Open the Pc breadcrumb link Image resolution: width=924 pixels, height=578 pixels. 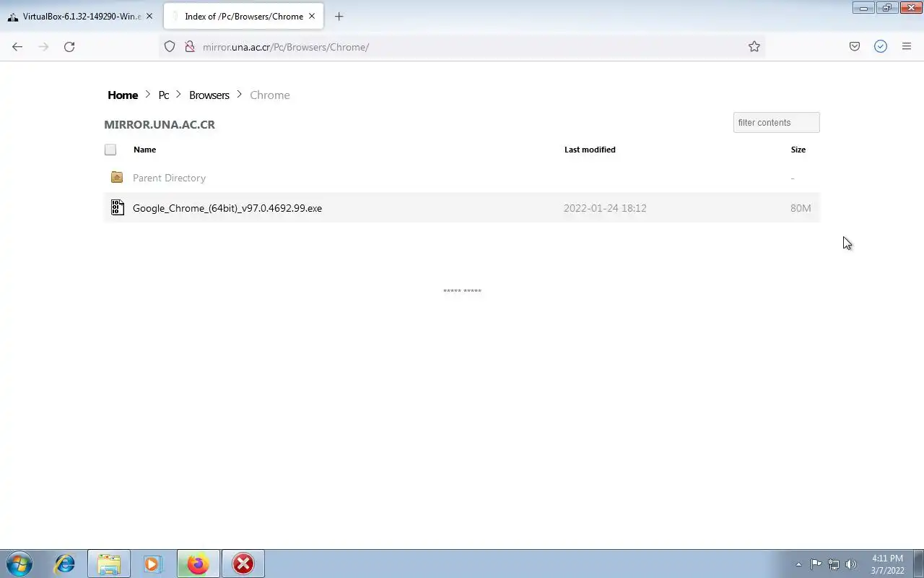164,95
